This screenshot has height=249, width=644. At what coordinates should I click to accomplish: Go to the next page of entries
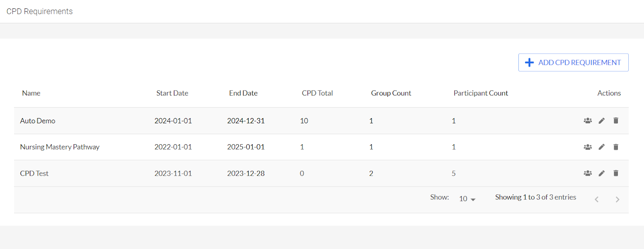point(617,199)
